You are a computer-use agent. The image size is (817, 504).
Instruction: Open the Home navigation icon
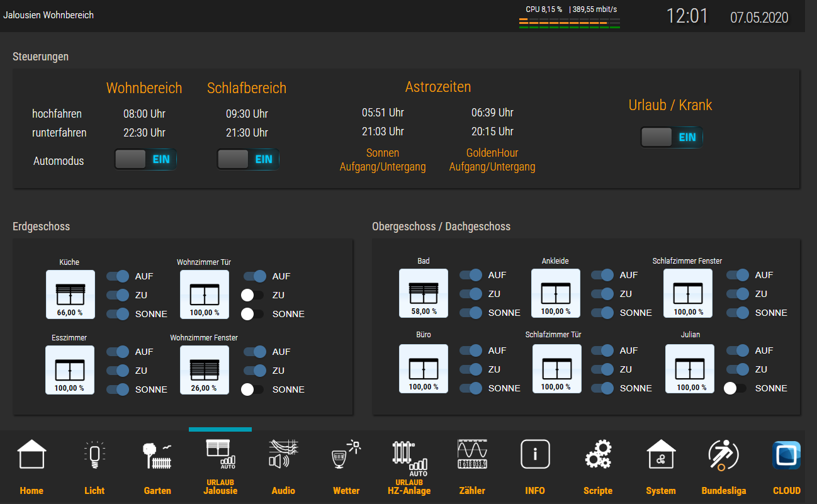[31, 454]
